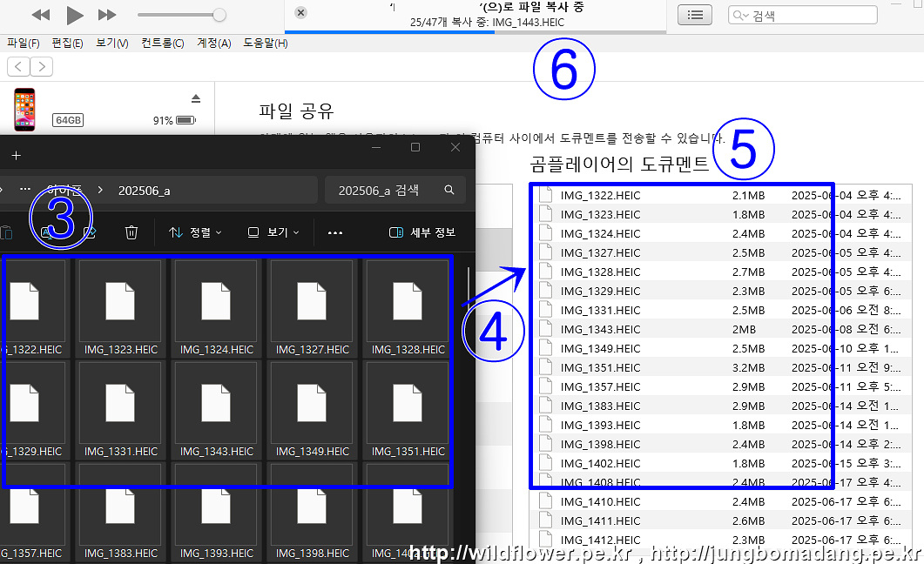
Task: Click the delete trash icon in Explorer toolbar
Action: [x=132, y=232]
